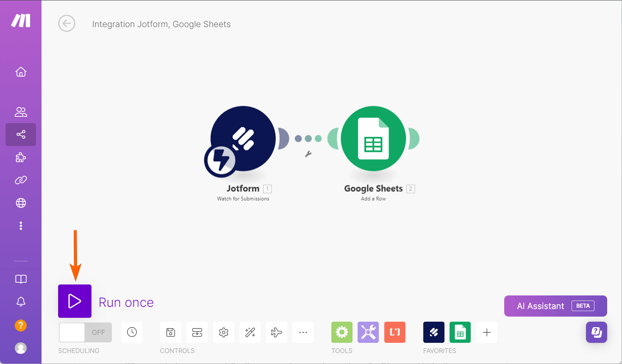Open the green Flow Control tools icon
The width and height of the screenshot is (622, 364).
(342, 332)
